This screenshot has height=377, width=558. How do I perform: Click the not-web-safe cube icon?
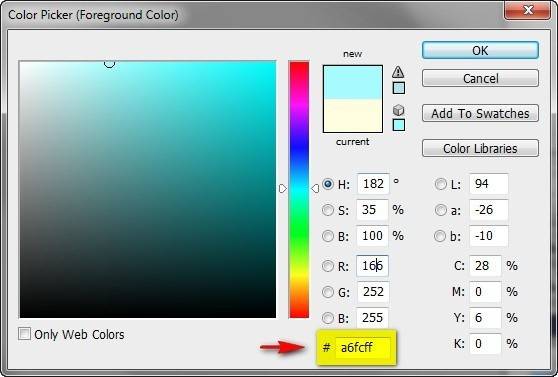pyautogui.click(x=399, y=110)
